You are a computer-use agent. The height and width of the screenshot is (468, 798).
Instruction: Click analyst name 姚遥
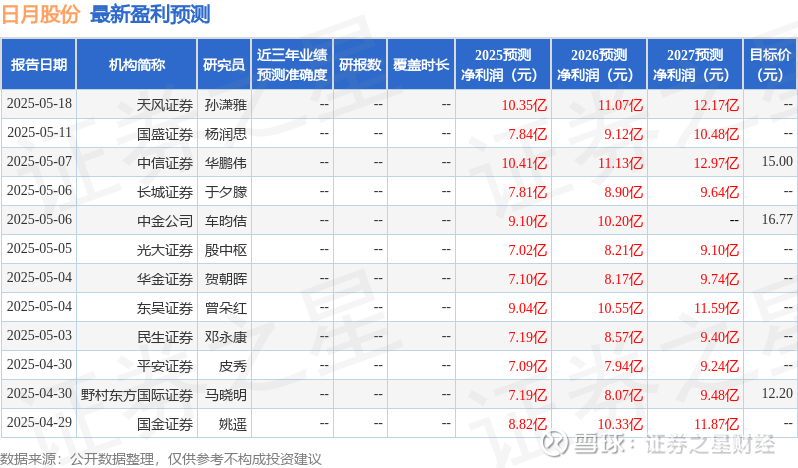coord(233,424)
